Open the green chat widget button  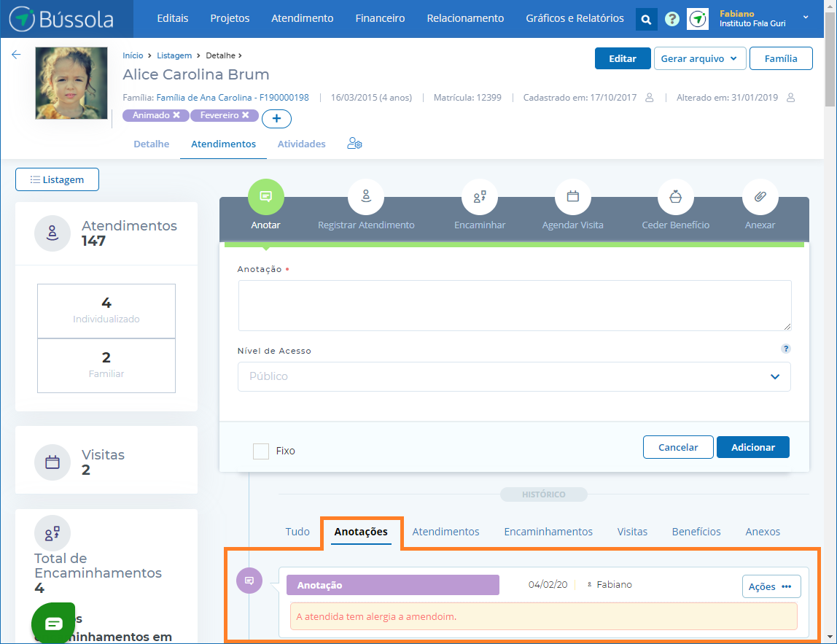tap(53, 623)
